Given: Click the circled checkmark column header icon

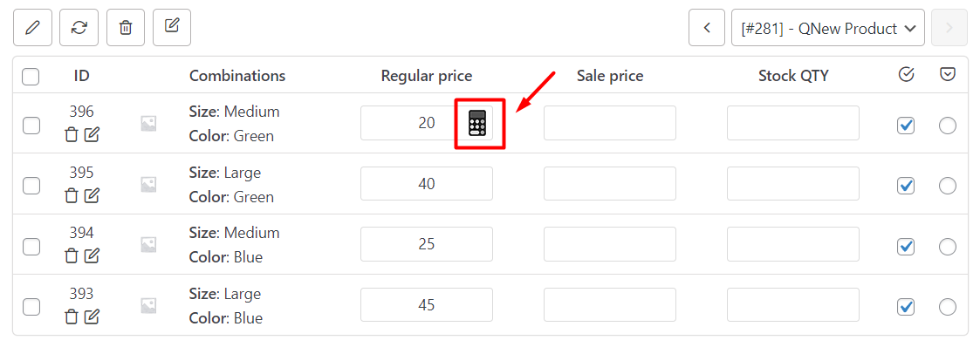Looking at the screenshot, I should click(906, 75).
